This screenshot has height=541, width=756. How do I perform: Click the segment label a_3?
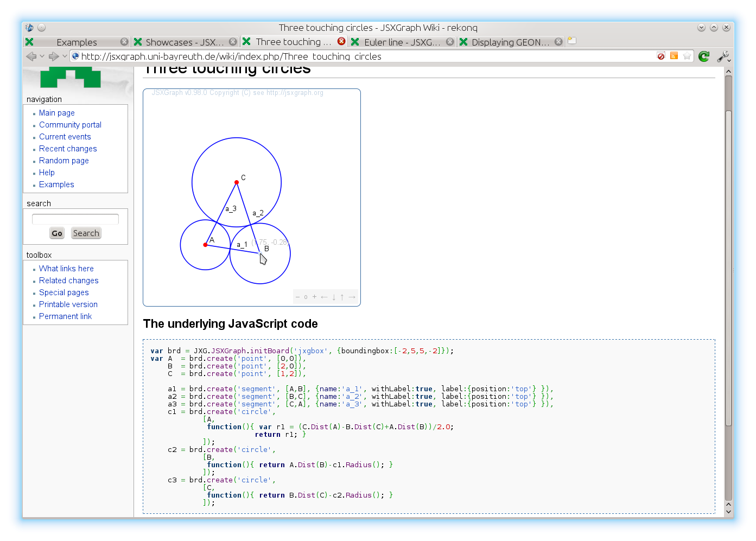tap(231, 209)
